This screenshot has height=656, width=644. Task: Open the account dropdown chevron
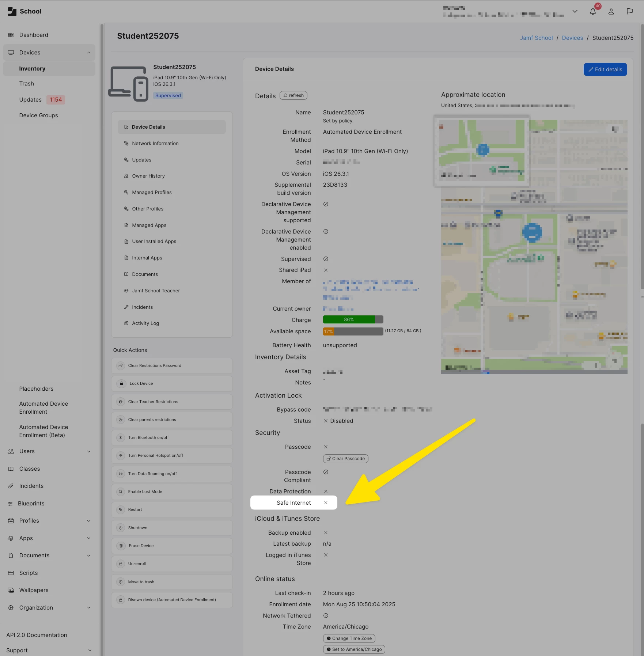pos(575,11)
